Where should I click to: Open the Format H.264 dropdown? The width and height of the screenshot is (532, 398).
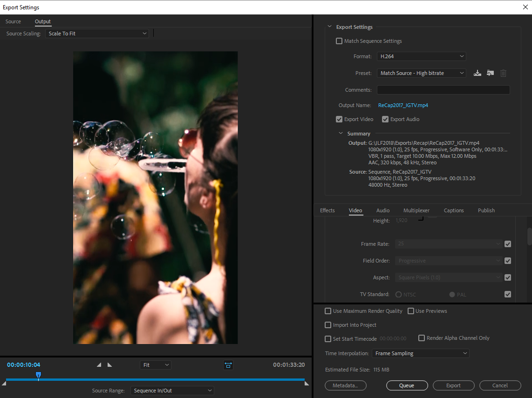pos(421,56)
